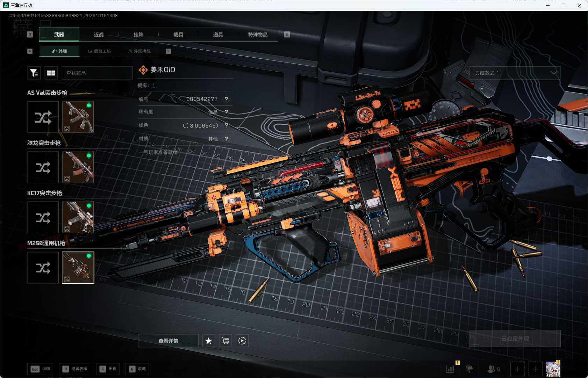The width and height of the screenshot is (588, 378).
Task: Click the question mark beside 稀有度
Action: pyautogui.click(x=226, y=112)
